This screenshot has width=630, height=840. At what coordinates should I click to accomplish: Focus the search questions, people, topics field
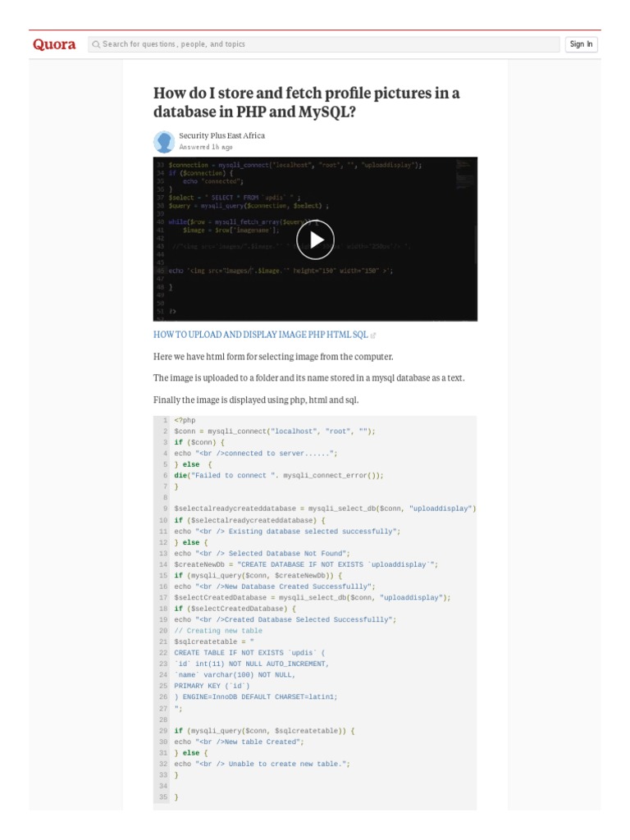[323, 44]
